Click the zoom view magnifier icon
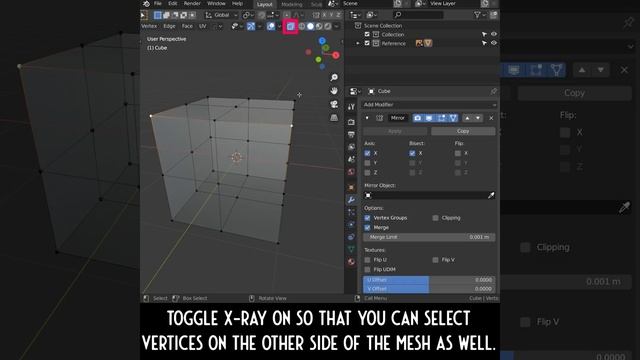640x360 pixels. click(334, 77)
